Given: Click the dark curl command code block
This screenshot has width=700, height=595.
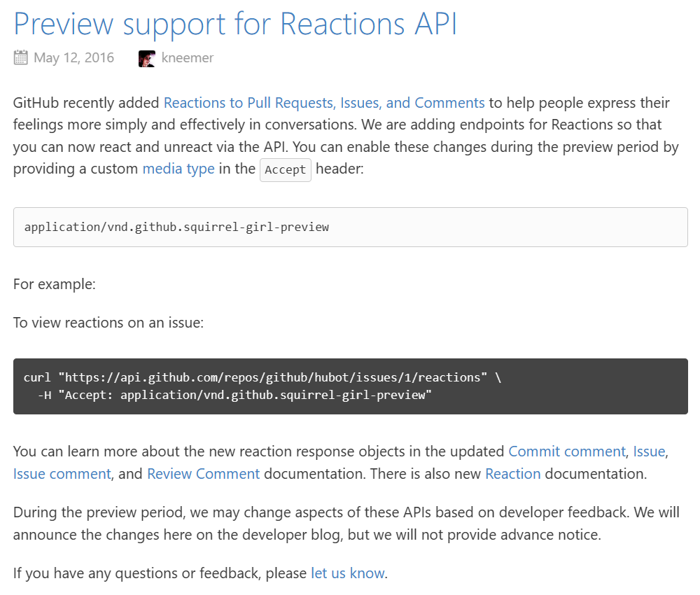Looking at the screenshot, I should [x=351, y=386].
